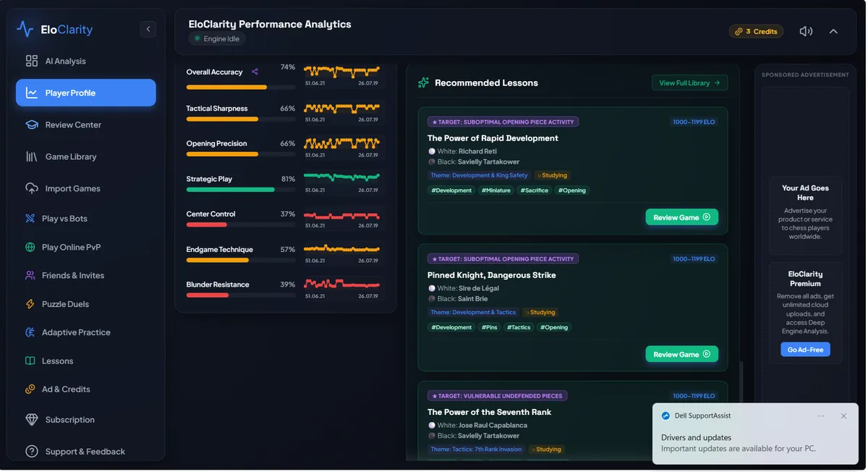
Task: Click the Play Online PvP globe icon
Action: pyautogui.click(x=30, y=247)
